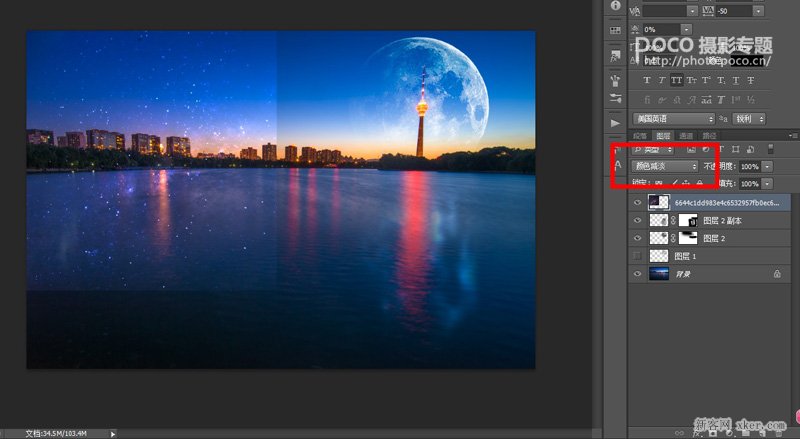Open the 0% scale dropdown arrow

[687, 29]
